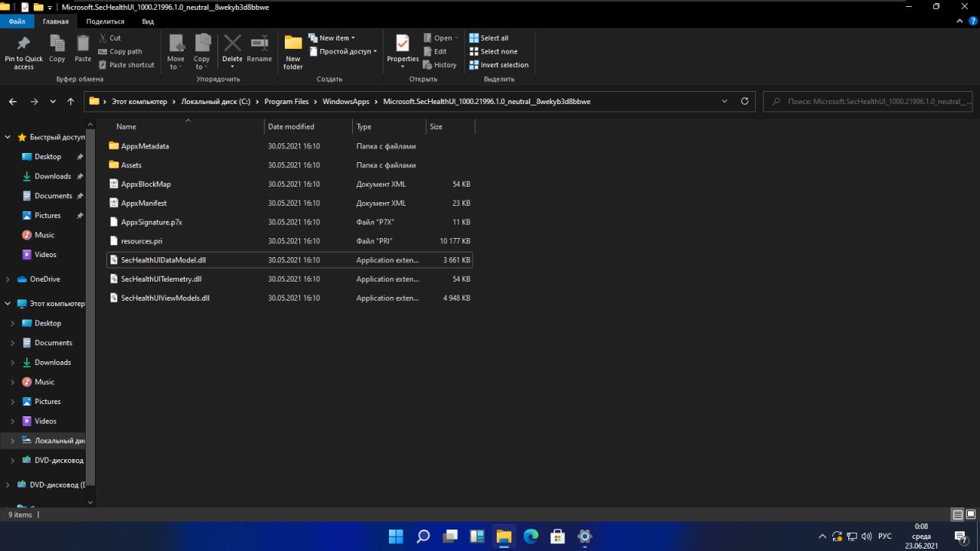Click WindowsApps in the address bar
980x551 pixels.
click(345, 101)
